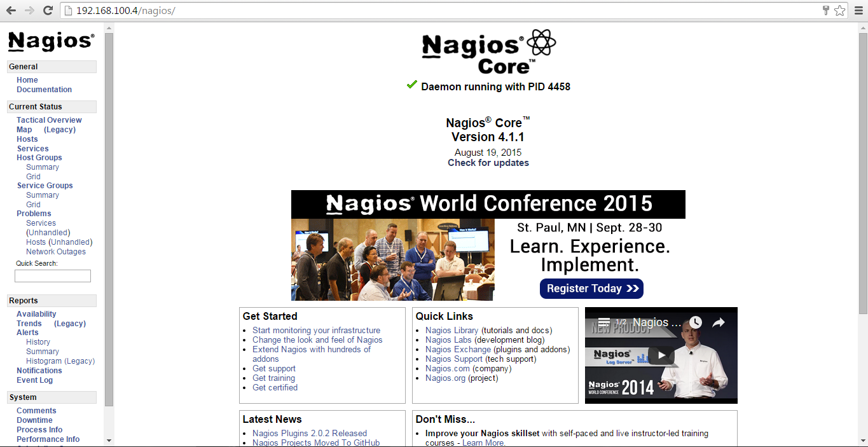This screenshot has width=868, height=447.
Task: Open the Hosts status page
Action: click(x=27, y=139)
